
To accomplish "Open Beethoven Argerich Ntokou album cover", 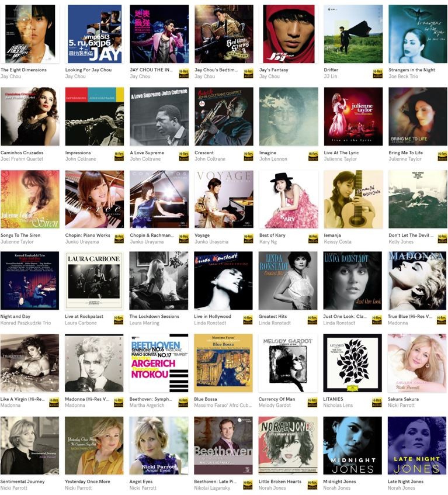I will coord(159,363).
